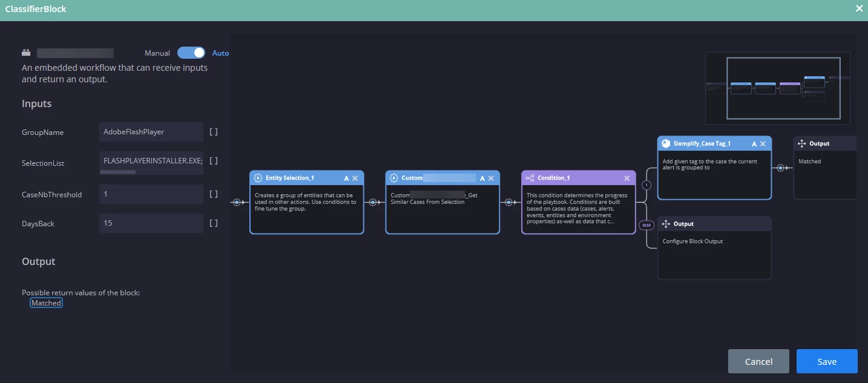Open placeholder brackets for DaysBack
Screen dimensions: 868x383
[214, 223]
